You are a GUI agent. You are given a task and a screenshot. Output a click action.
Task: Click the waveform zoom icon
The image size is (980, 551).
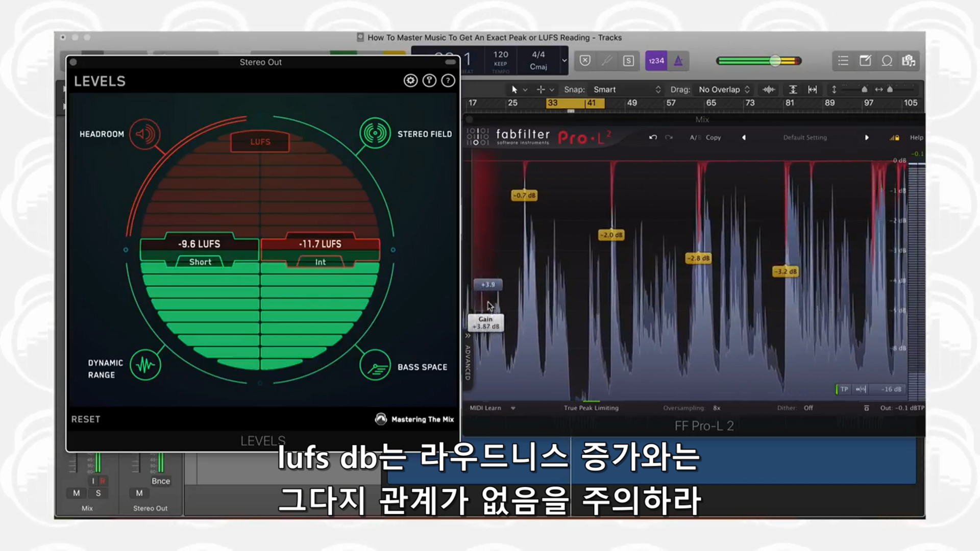click(769, 89)
